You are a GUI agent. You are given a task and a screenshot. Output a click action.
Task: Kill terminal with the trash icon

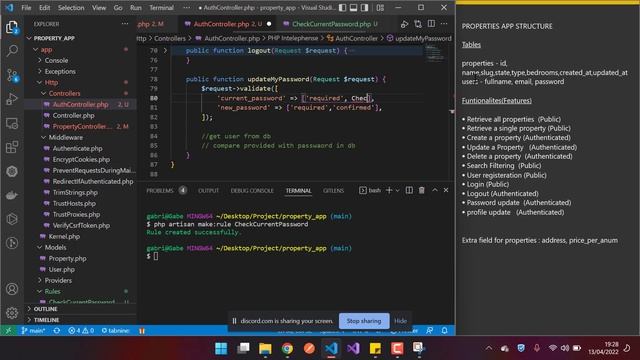422,190
